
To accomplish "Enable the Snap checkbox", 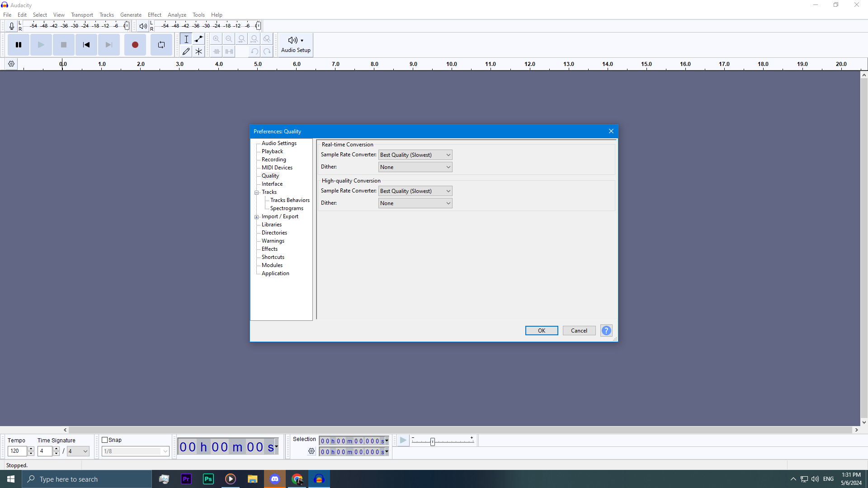I will tap(105, 440).
